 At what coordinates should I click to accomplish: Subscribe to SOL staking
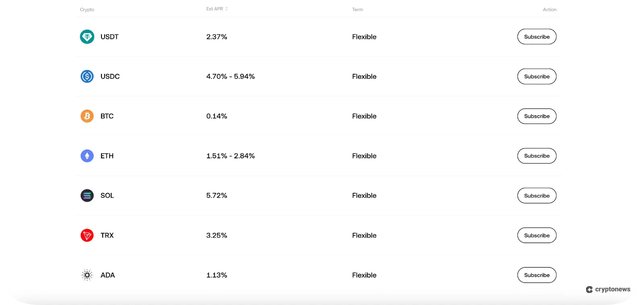pos(537,196)
